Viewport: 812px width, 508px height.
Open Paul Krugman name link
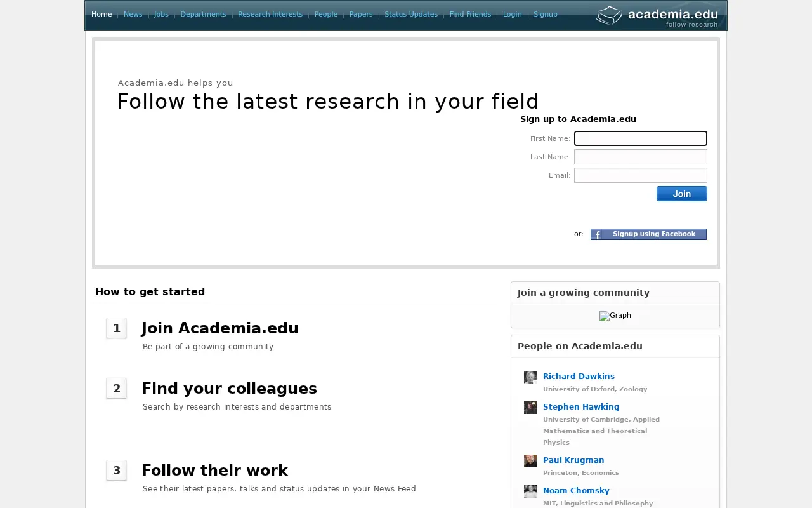click(573, 460)
